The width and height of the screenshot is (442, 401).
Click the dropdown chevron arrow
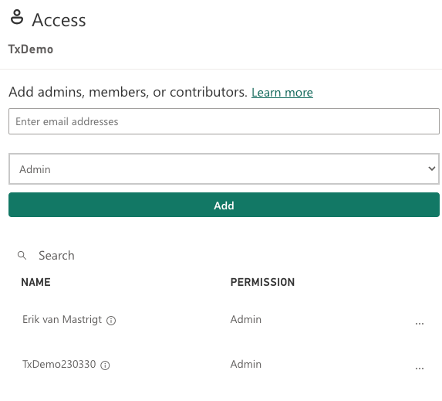(x=431, y=169)
